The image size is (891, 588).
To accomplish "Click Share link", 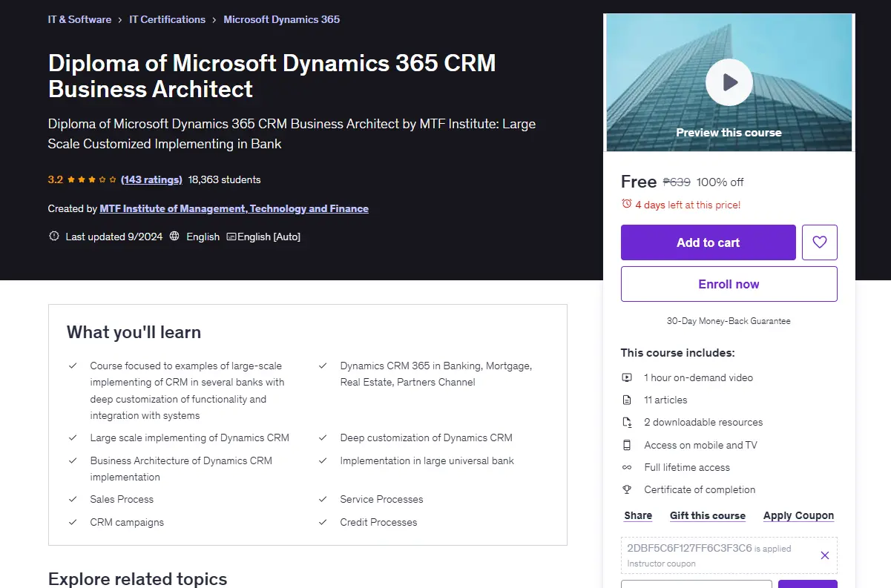I will (x=638, y=515).
